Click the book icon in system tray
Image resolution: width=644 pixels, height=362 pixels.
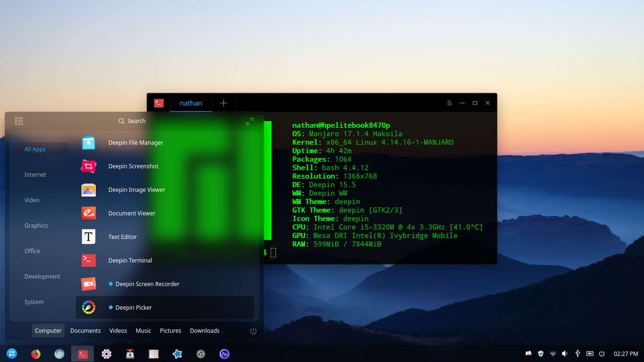[x=528, y=354]
